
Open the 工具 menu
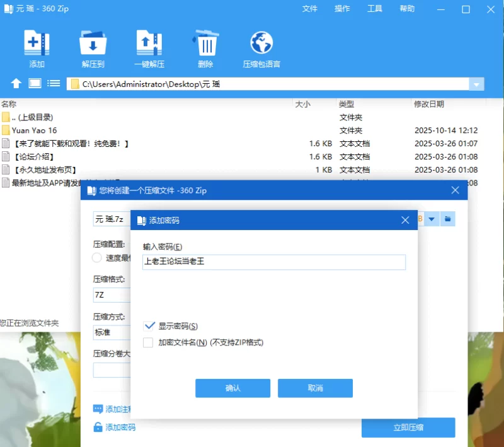coord(375,9)
